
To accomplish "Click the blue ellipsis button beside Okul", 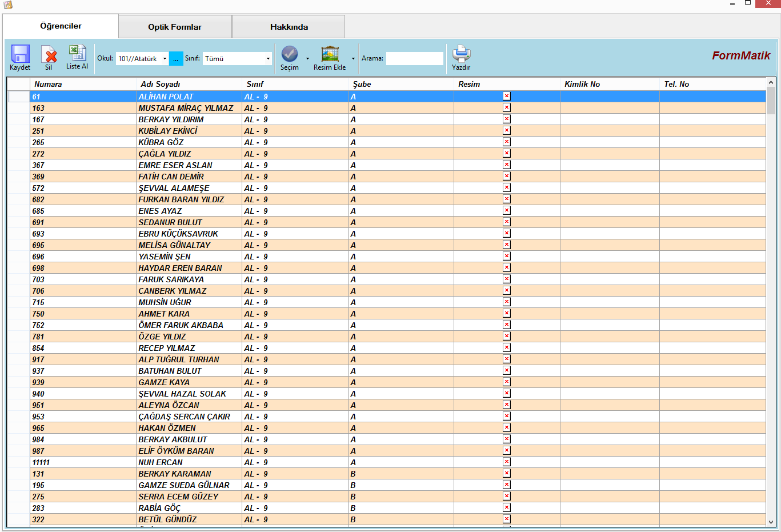I will 176,59.
